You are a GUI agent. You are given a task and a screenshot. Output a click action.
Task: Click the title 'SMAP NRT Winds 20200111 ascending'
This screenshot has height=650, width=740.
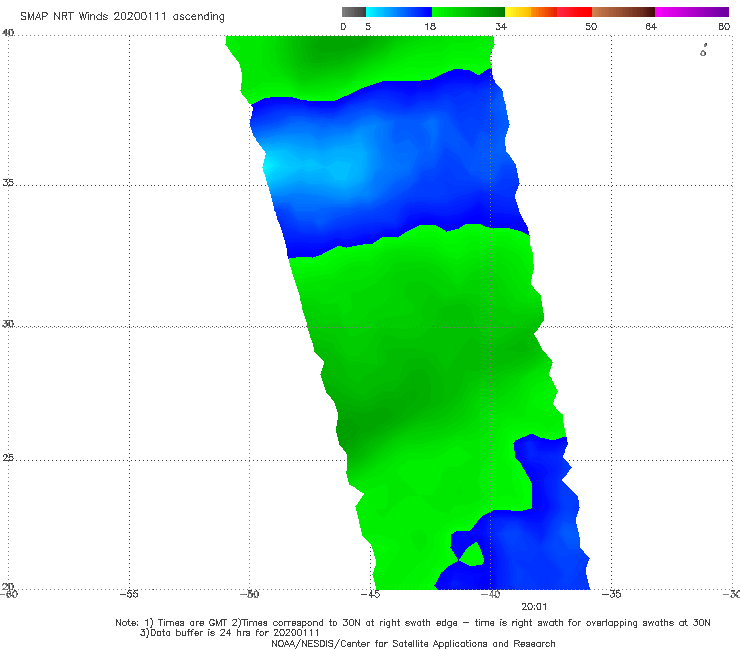122,17
